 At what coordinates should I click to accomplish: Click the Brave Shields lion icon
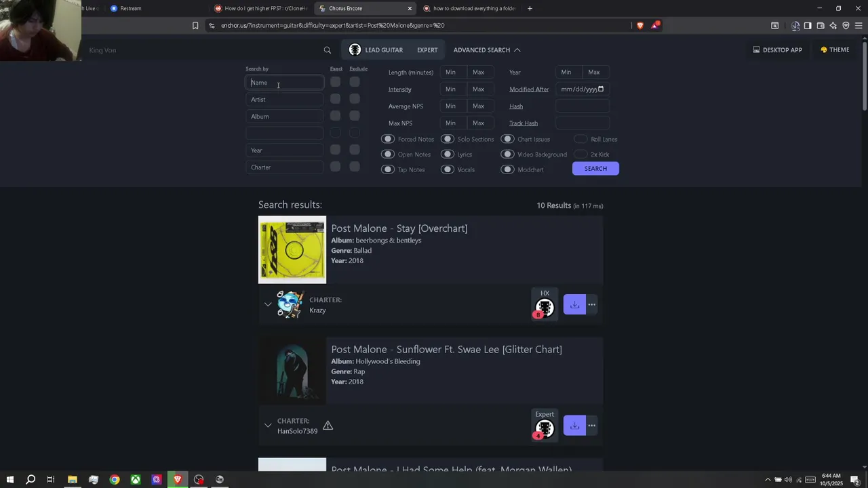(640, 26)
